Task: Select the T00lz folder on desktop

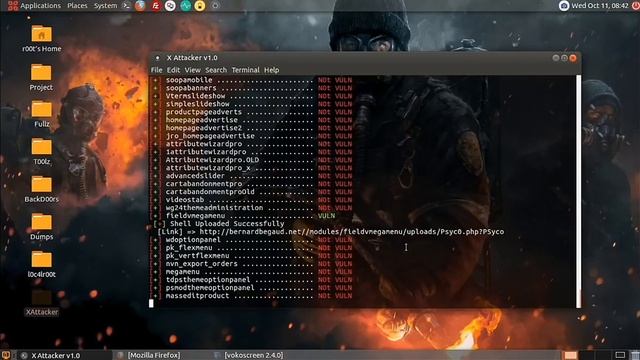Action: (x=41, y=152)
